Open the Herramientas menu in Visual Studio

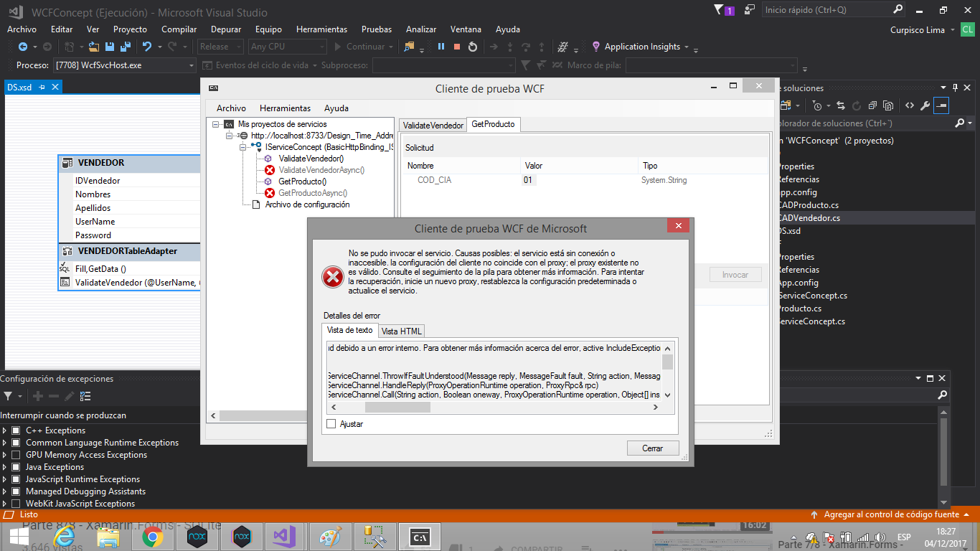point(321,29)
